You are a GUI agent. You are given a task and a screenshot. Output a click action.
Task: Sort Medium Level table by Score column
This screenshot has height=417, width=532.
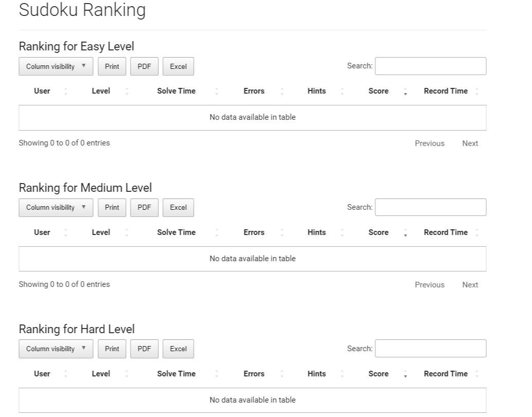[x=378, y=232]
